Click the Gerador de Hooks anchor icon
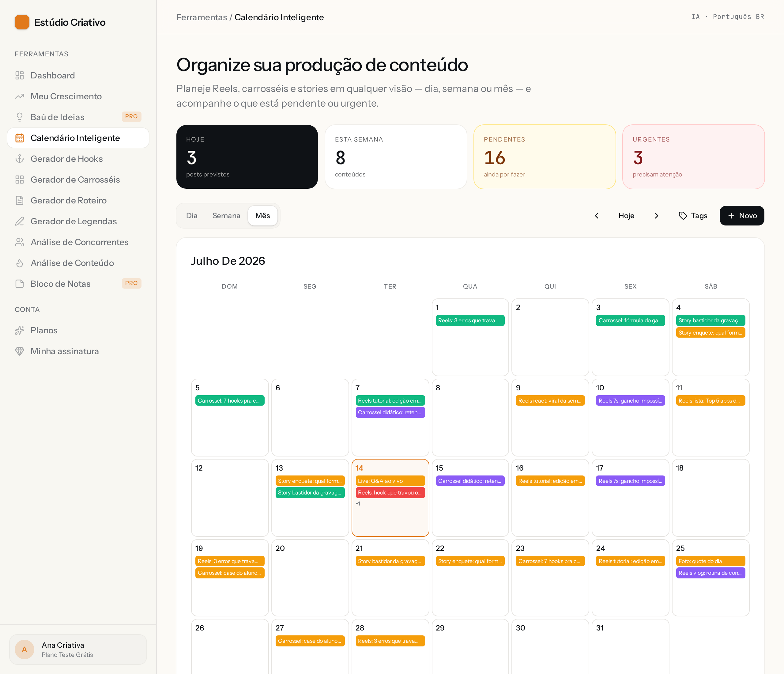Image resolution: width=784 pixels, height=674 pixels. 20,159
